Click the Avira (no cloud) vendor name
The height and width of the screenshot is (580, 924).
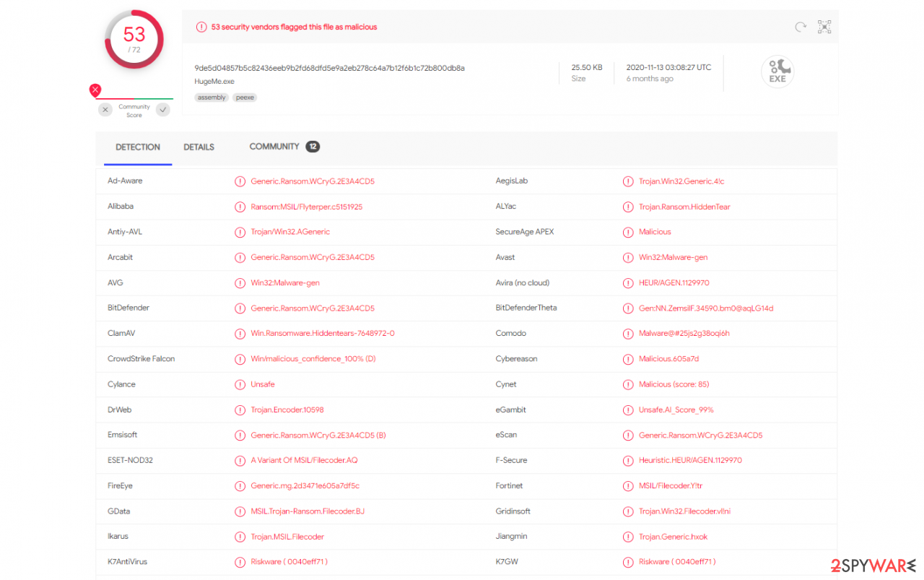pyautogui.click(x=523, y=282)
